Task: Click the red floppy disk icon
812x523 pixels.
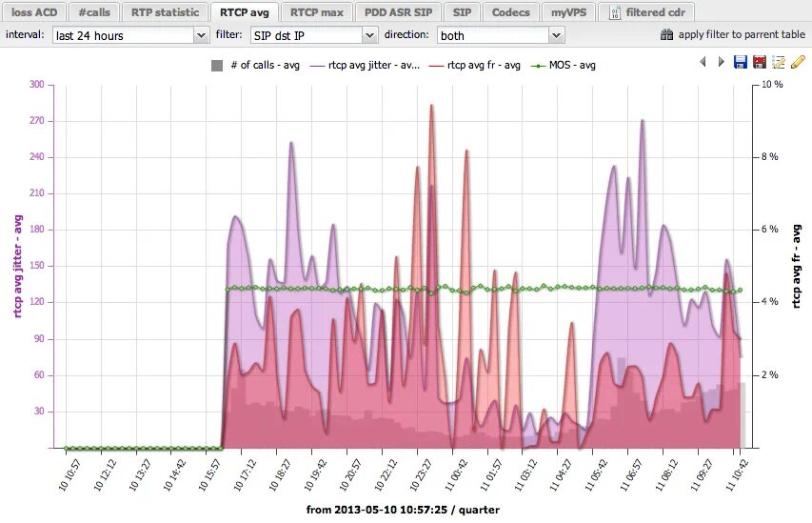Action: (x=760, y=62)
